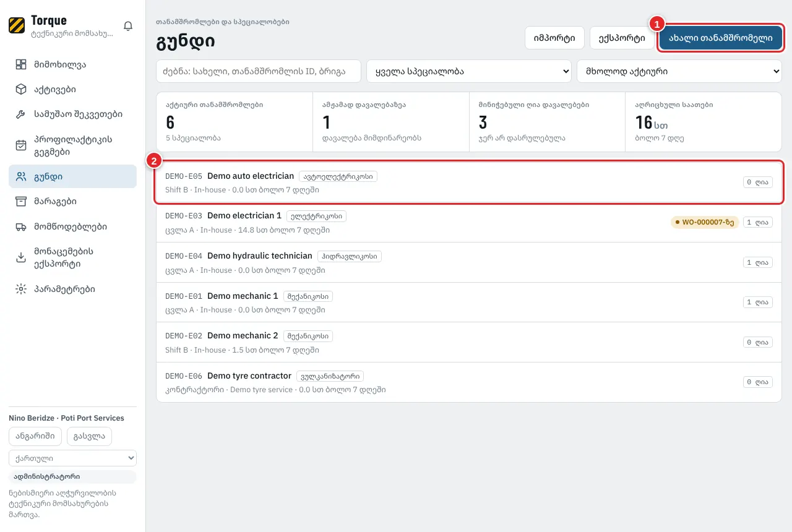This screenshot has height=532, width=792.
Task: Select Demo electrician 1 name
Action: (x=244, y=216)
